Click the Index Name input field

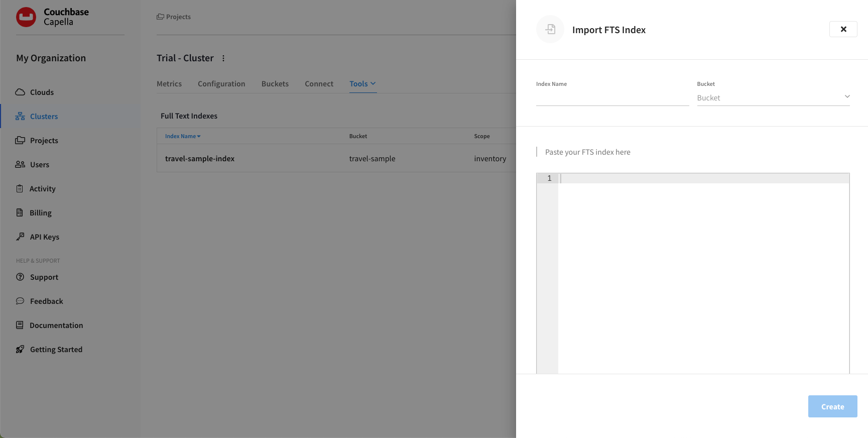click(612, 98)
